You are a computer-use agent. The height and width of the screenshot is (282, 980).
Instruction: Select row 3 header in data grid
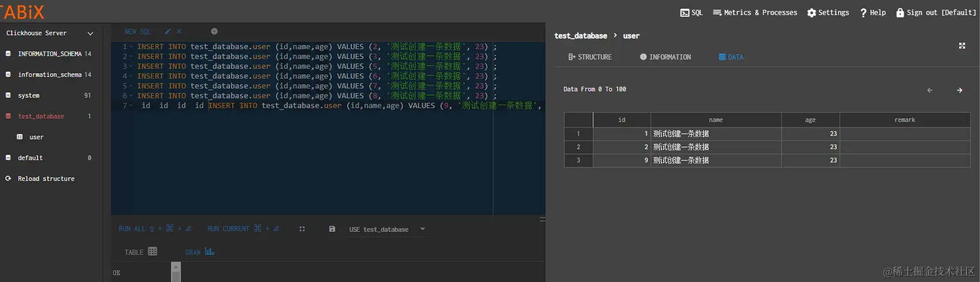pos(578,161)
